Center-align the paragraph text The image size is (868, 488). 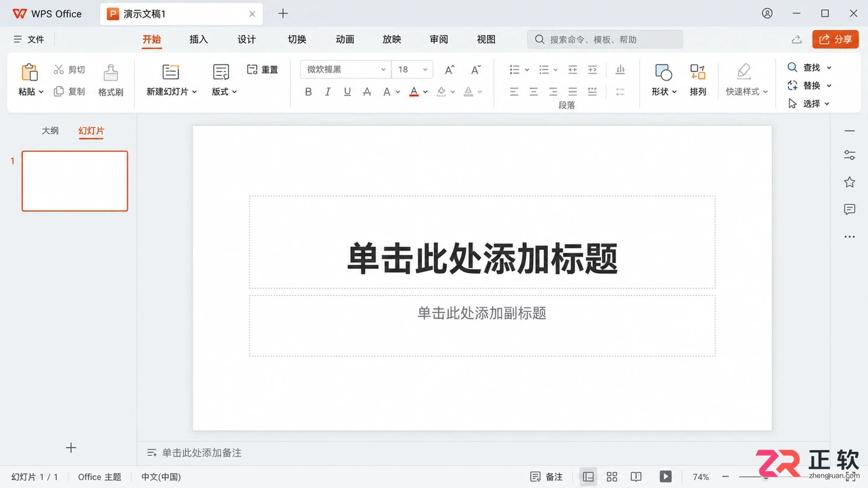(x=533, y=92)
